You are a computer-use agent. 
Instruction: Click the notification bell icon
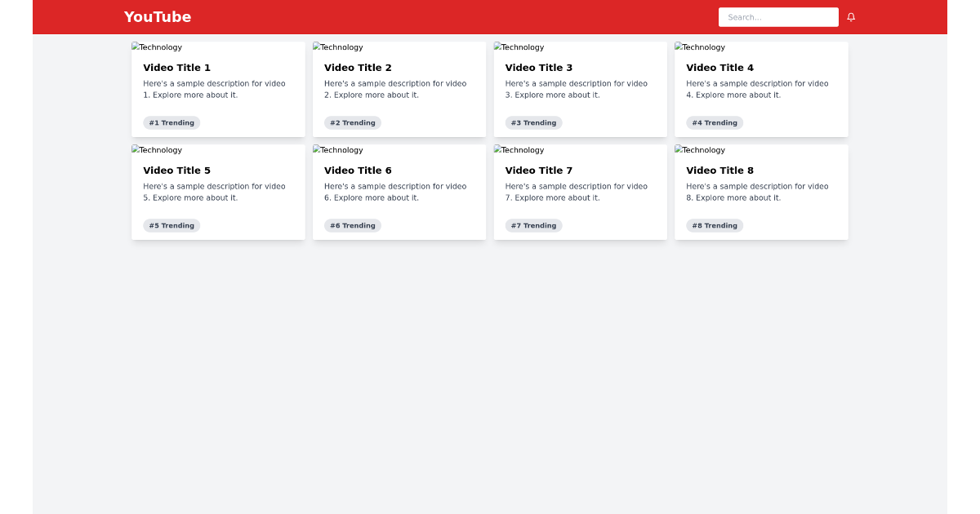(850, 17)
